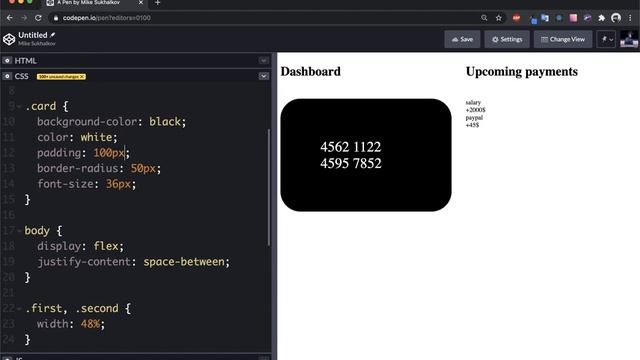Expand the HTML editor dropdown
The image size is (640, 360).
[x=264, y=60]
